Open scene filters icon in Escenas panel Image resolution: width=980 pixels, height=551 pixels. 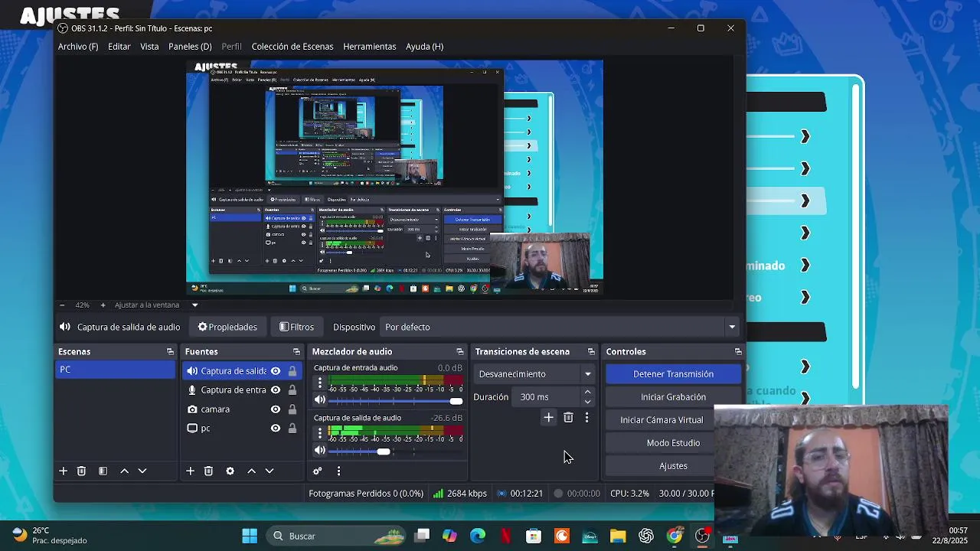(x=103, y=471)
